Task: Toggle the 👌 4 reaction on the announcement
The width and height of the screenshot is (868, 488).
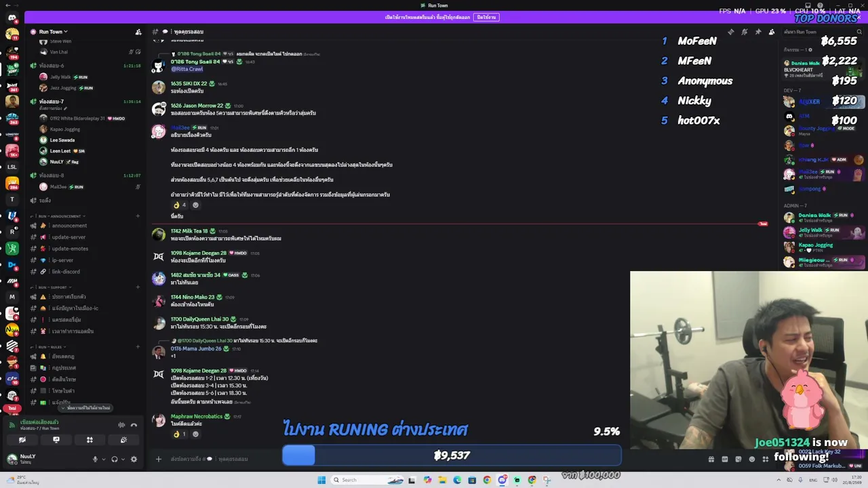Action: point(180,205)
